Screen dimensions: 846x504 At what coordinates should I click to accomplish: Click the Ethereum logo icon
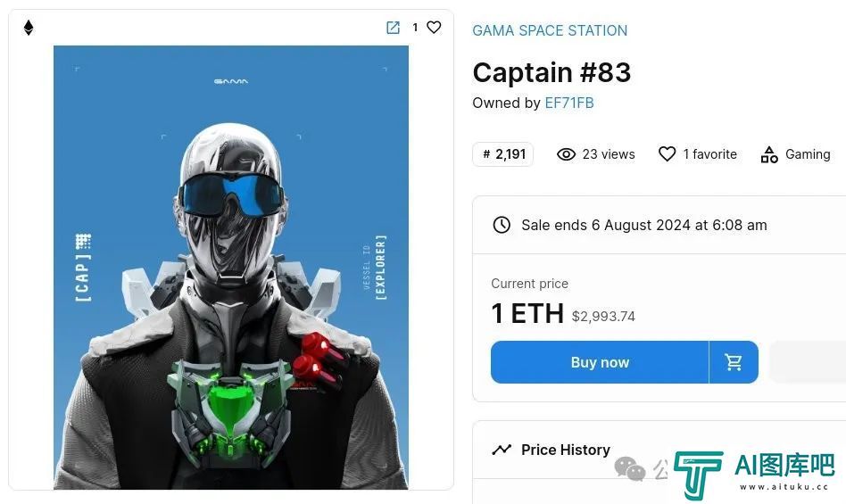(x=29, y=28)
